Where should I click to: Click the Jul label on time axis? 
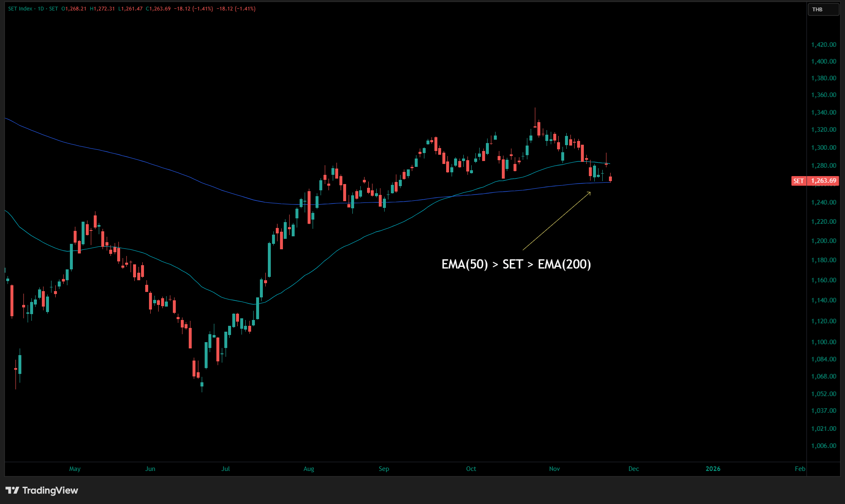point(225,468)
